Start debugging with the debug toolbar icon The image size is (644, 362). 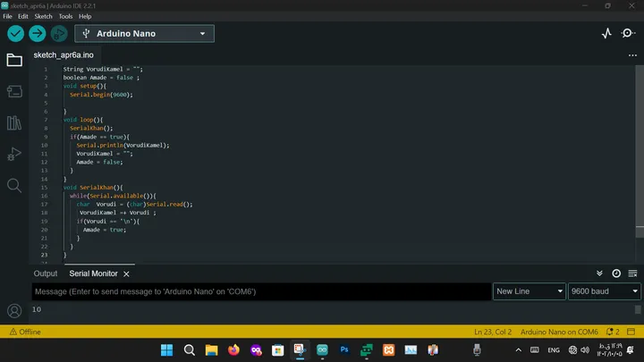coord(59,34)
